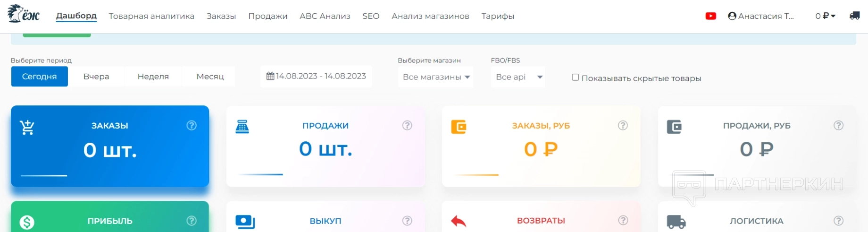This screenshot has height=232, width=868.
Task: Click the YouTube icon in the header
Action: coord(710,16)
